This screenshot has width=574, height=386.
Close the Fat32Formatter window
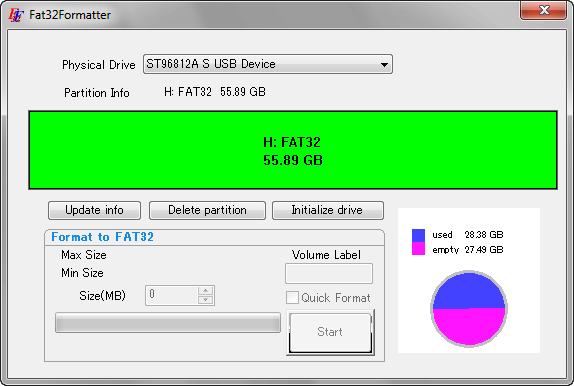(x=544, y=10)
